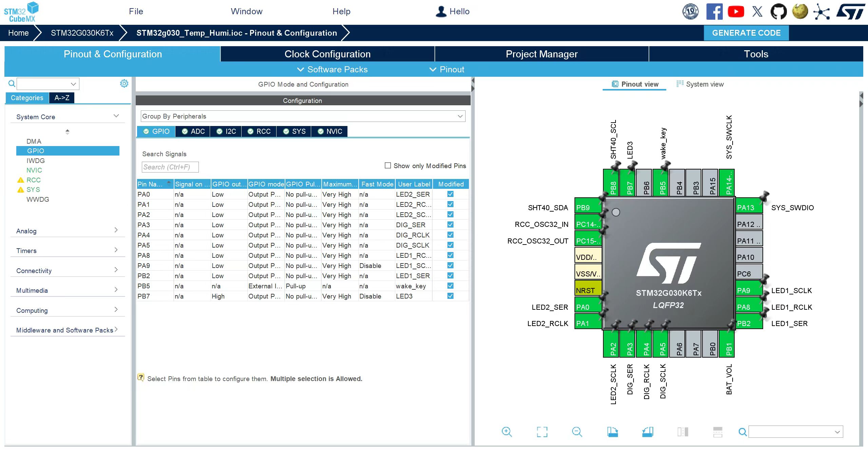
Task: Rotate the chip view counterclockwise icon
Action: tap(648, 432)
